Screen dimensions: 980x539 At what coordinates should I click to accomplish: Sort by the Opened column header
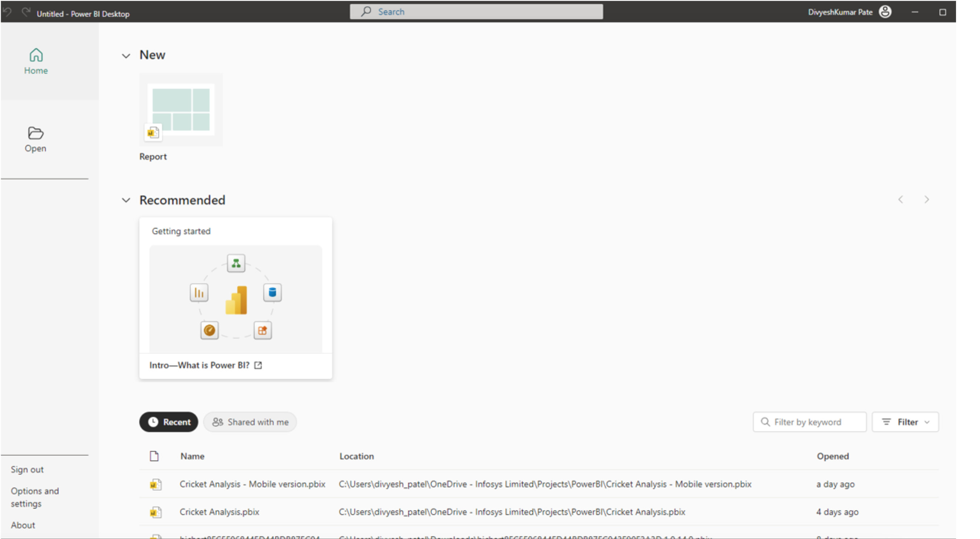[832, 456]
